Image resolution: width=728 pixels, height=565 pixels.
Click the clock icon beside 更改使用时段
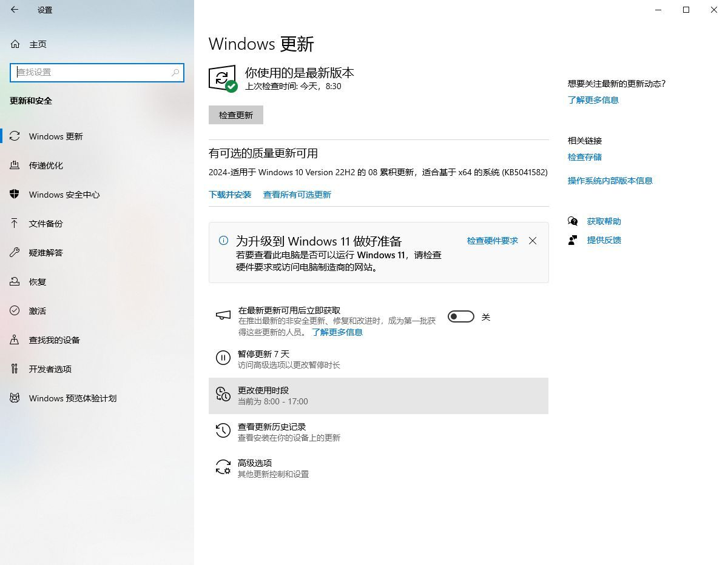click(223, 395)
